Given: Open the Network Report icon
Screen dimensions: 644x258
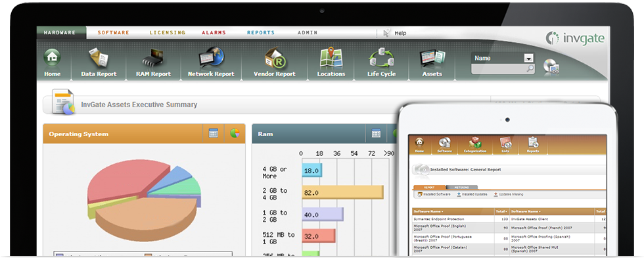Looking at the screenshot, I should click(x=211, y=58).
